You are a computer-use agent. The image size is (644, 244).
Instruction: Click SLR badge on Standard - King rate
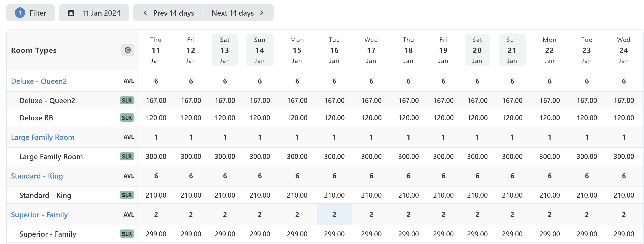point(127,195)
